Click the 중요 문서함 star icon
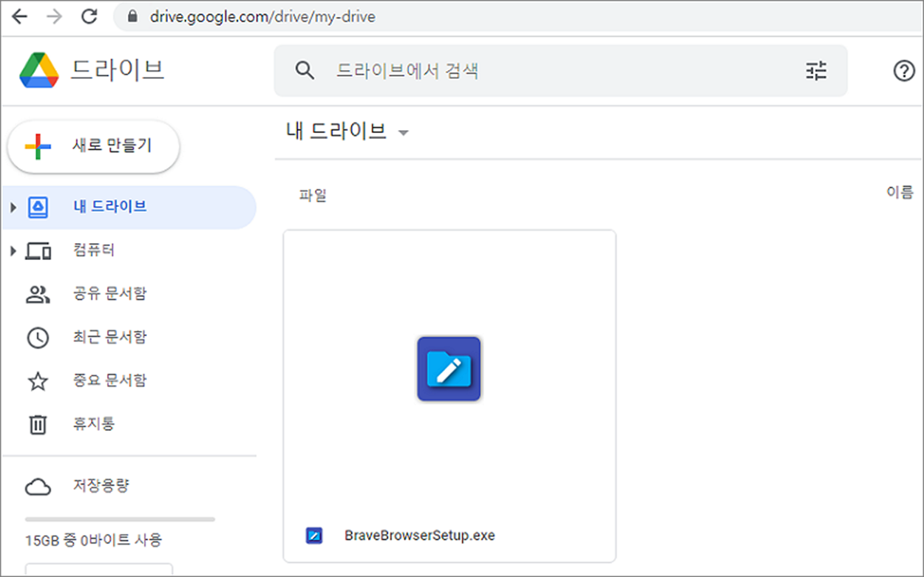The image size is (924, 577). point(38,381)
